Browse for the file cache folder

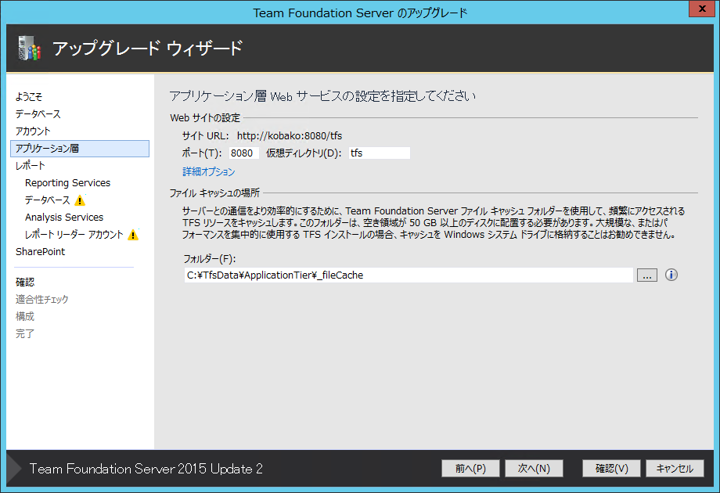pos(646,275)
